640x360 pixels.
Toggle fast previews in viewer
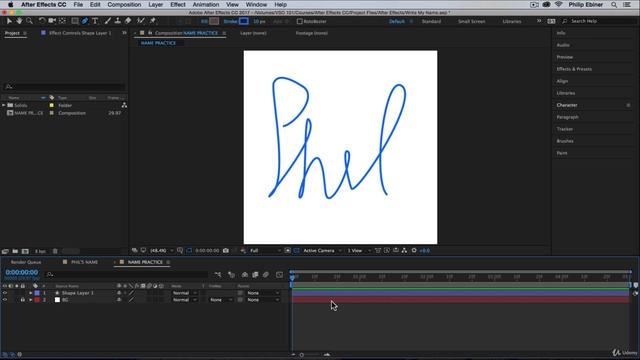coord(387,250)
